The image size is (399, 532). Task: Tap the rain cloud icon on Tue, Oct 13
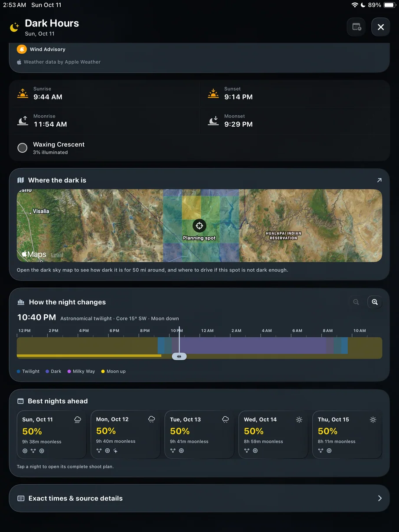[x=225, y=419]
